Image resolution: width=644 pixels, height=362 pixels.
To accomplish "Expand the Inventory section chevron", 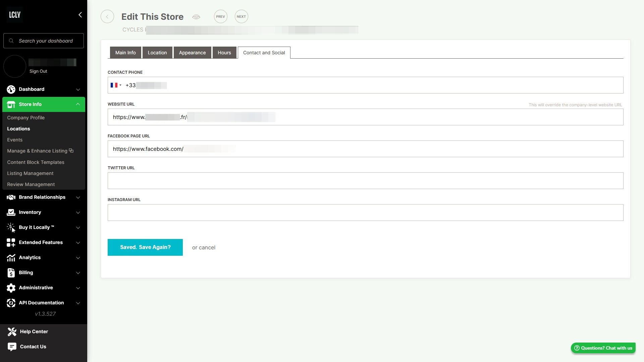I will click(78, 213).
